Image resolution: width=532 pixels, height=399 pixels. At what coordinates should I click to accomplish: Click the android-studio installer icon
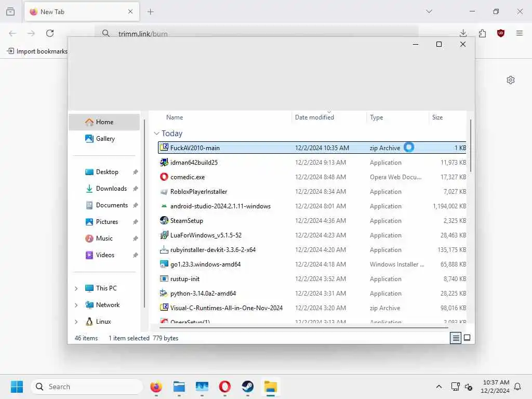(x=164, y=206)
